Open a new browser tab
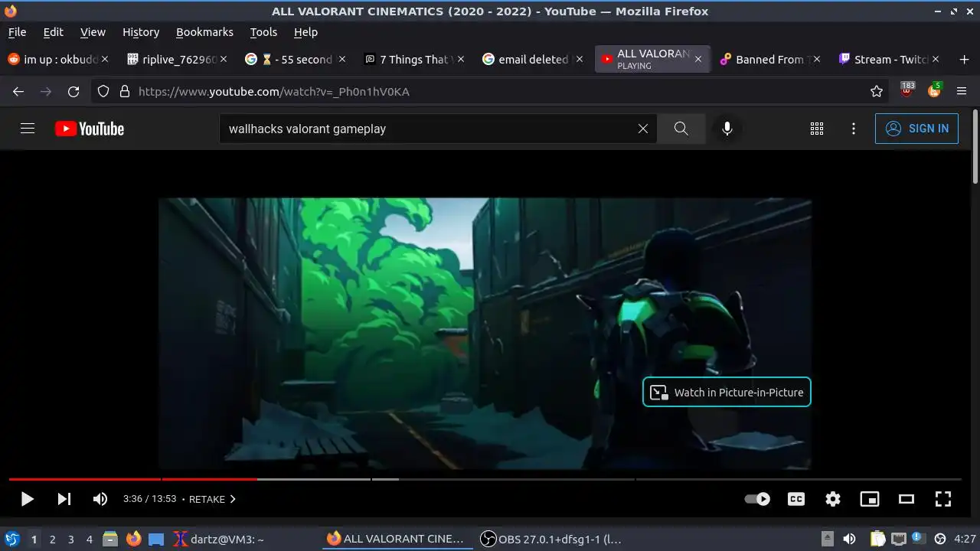Screen dimensions: 980x551 [x=964, y=59]
